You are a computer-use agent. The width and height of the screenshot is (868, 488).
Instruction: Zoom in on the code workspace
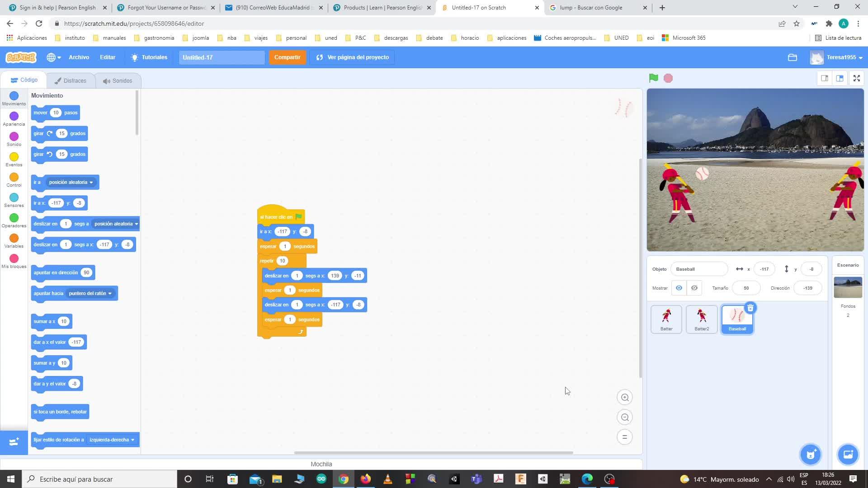click(x=625, y=398)
